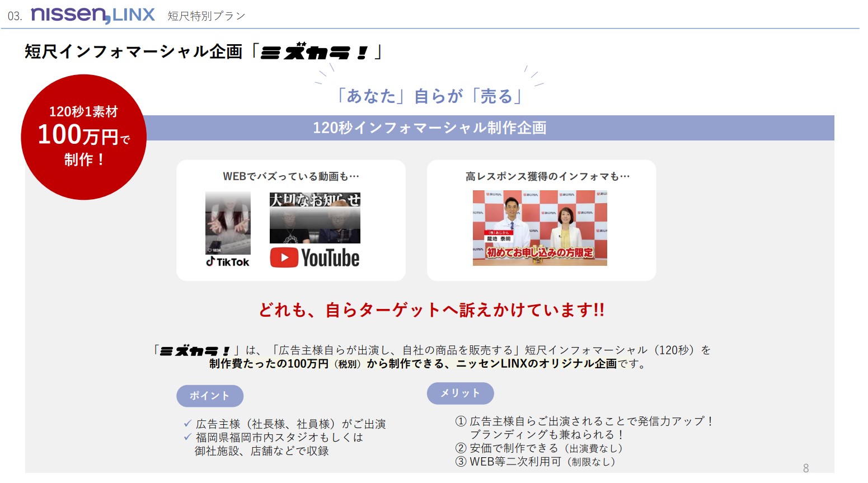This screenshot has width=868, height=483.
Task: Click the ポイント pill label
Action: pos(210,396)
